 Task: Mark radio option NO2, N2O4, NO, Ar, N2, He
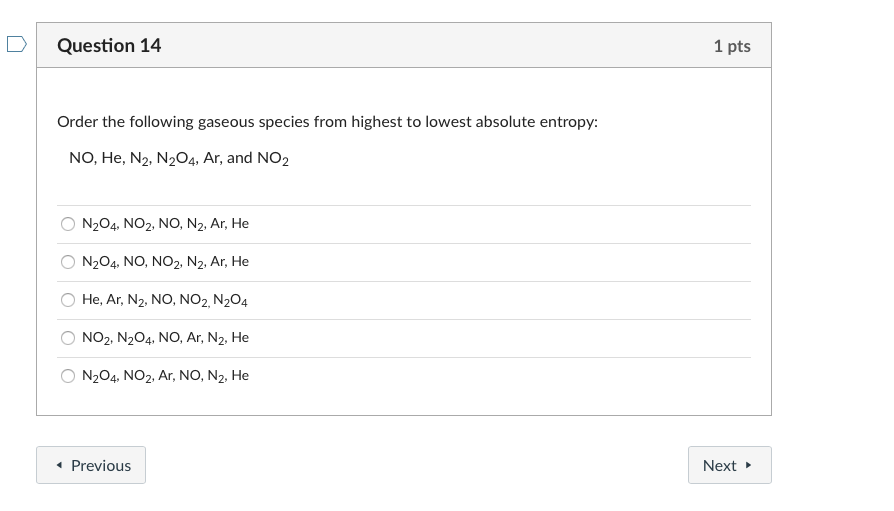pyautogui.click(x=68, y=338)
